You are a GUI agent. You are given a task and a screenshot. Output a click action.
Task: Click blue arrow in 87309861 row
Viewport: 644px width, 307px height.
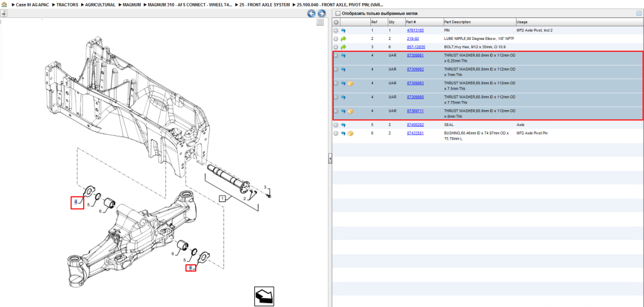[343, 55]
